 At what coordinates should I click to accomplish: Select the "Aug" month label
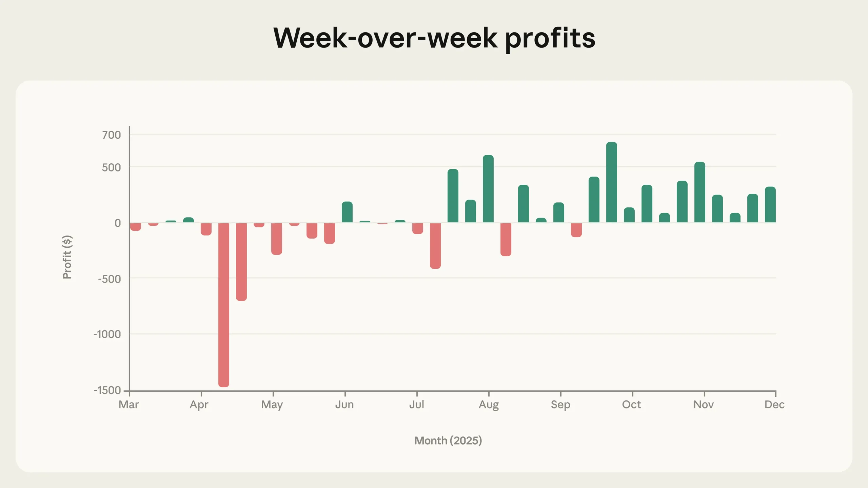pos(489,405)
